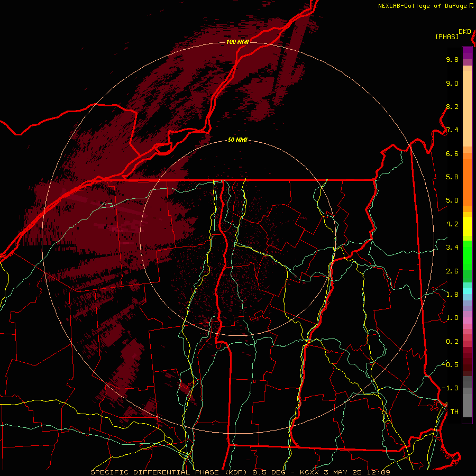
Task: Click the 5.0 scale value
Action: [452, 200]
